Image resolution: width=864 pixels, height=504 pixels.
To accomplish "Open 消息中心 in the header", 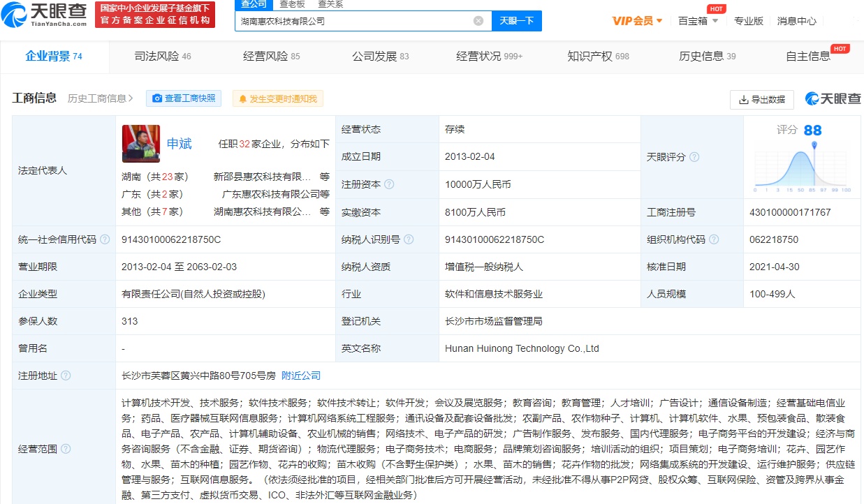I will point(797,21).
